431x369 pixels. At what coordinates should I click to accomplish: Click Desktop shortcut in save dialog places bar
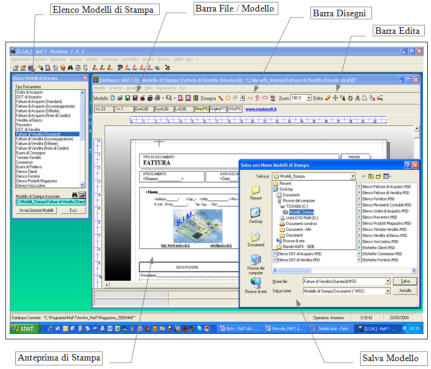(x=256, y=216)
